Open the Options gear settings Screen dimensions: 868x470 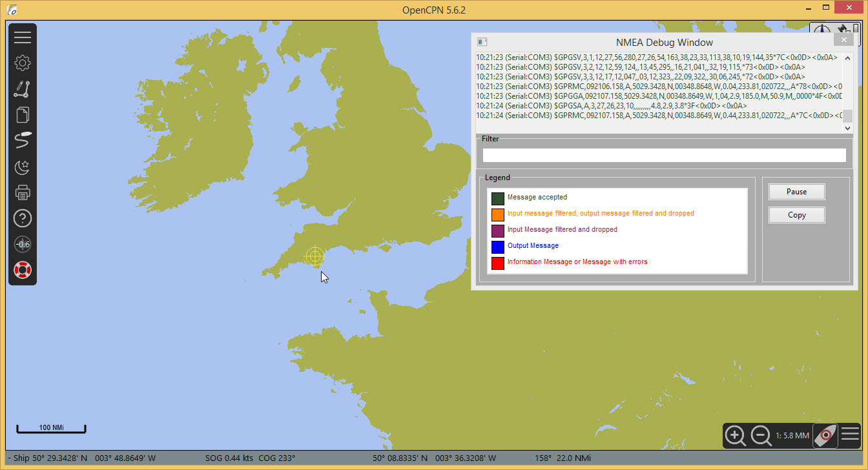point(23,63)
